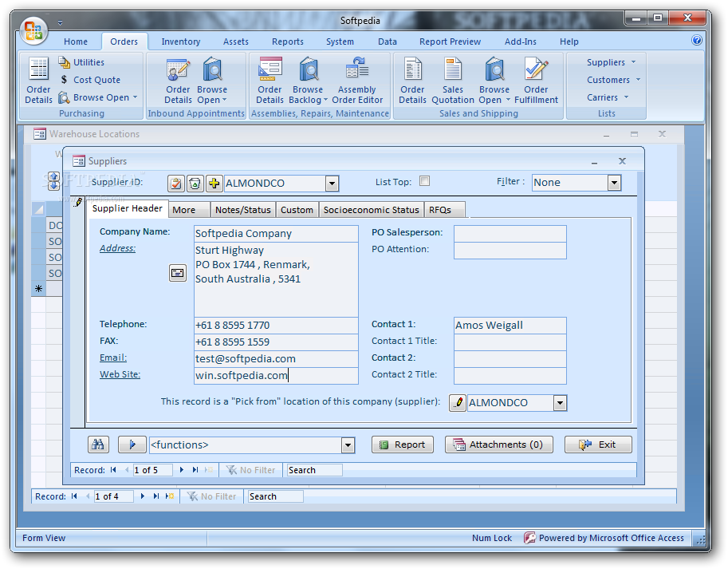728x569 pixels.
Task: Click Browse Backlog icon
Action: 308,81
